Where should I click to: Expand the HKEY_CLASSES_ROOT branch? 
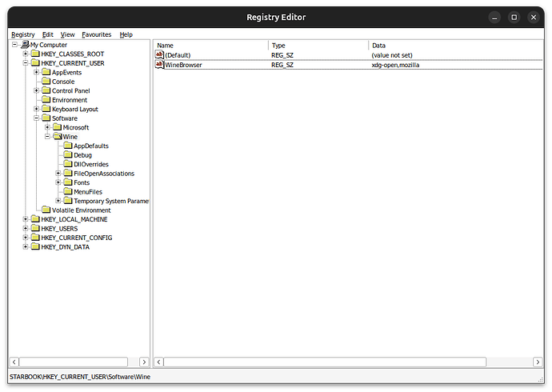(26, 54)
